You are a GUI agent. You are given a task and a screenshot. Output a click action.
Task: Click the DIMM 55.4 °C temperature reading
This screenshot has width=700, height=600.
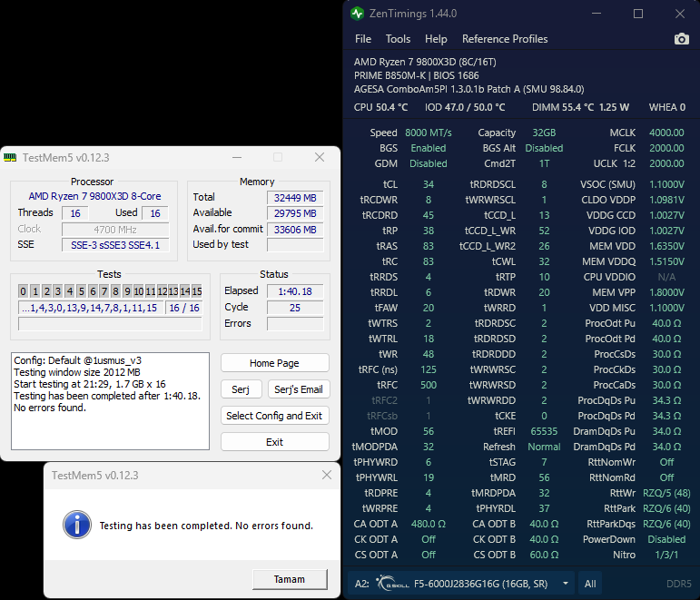pos(563,107)
